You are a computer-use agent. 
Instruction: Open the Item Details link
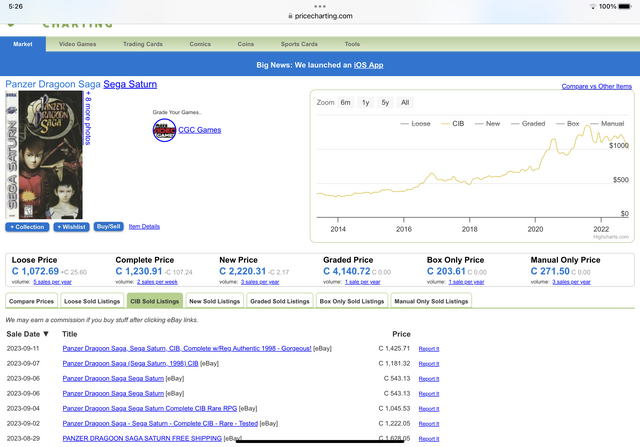tap(144, 227)
